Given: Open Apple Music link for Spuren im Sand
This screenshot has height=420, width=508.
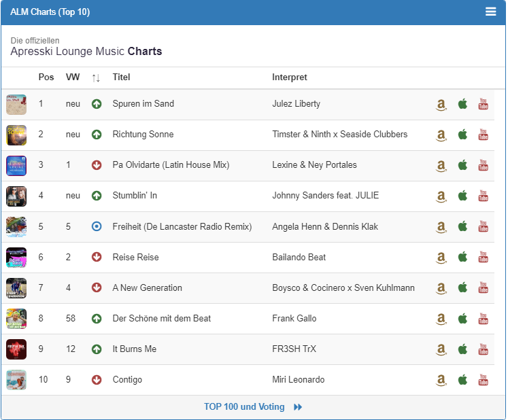Looking at the screenshot, I should [x=462, y=104].
